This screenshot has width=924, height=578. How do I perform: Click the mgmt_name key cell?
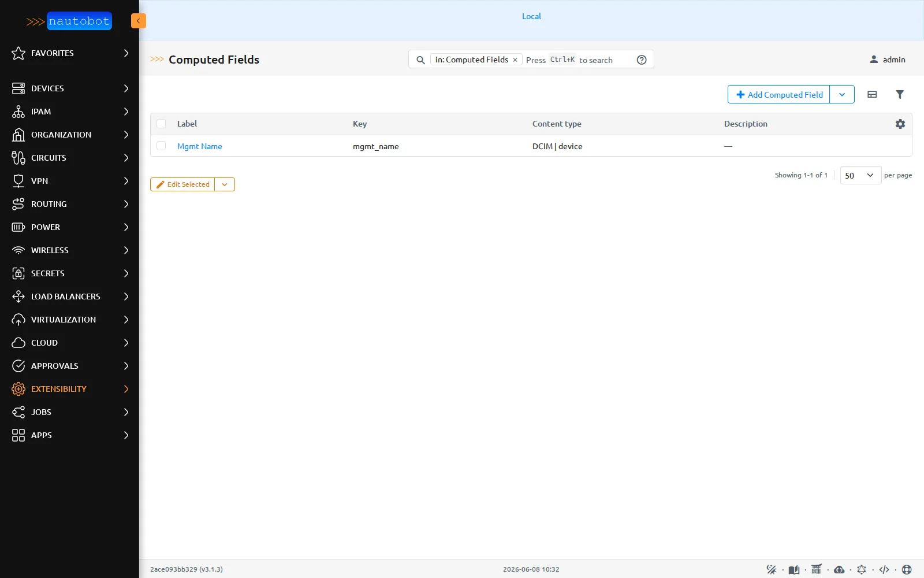(376, 146)
